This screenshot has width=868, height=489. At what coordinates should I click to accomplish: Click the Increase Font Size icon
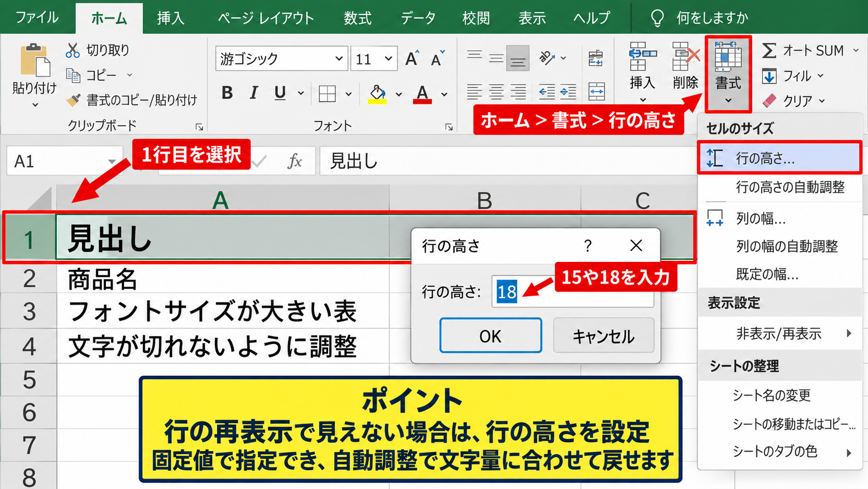pyautogui.click(x=412, y=58)
